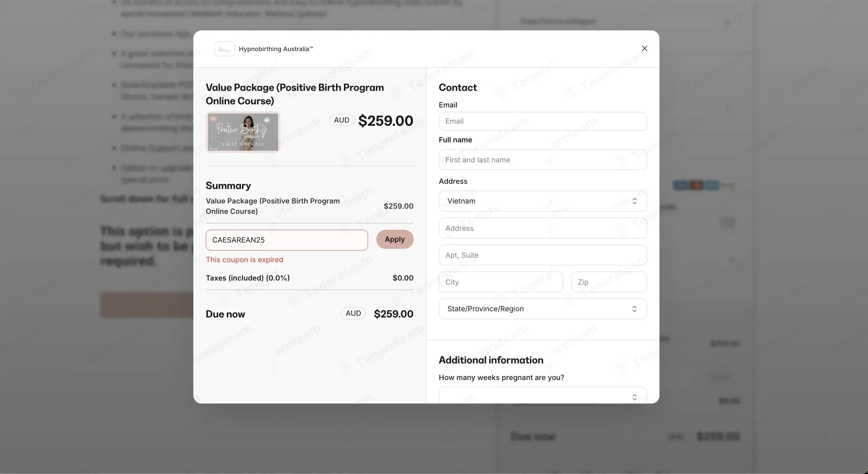Viewport: 868px width, 474px height.
Task: Close the checkout modal with X
Action: pyautogui.click(x=644, y=49)
